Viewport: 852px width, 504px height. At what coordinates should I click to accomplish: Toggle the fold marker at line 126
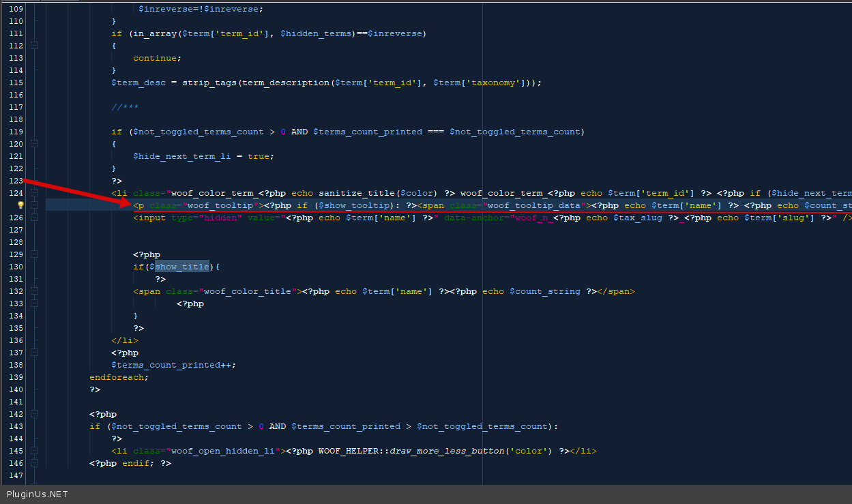coord(34,218)
